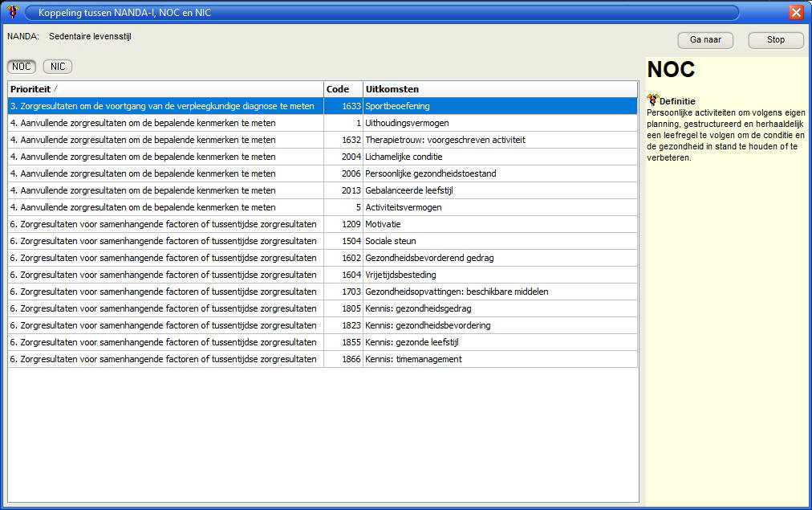Viewport: 812px width, 510px height.
Task: Choose the Therapietrouw: voorgeschreven activiteit row
Action: tap(445, 140)
